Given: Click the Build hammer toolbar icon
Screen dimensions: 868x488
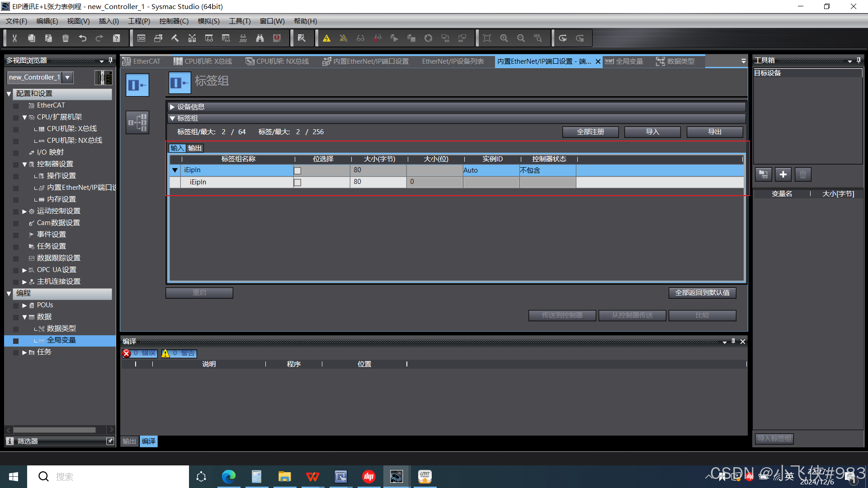Looking at the screenshot, I should [175, 38].
